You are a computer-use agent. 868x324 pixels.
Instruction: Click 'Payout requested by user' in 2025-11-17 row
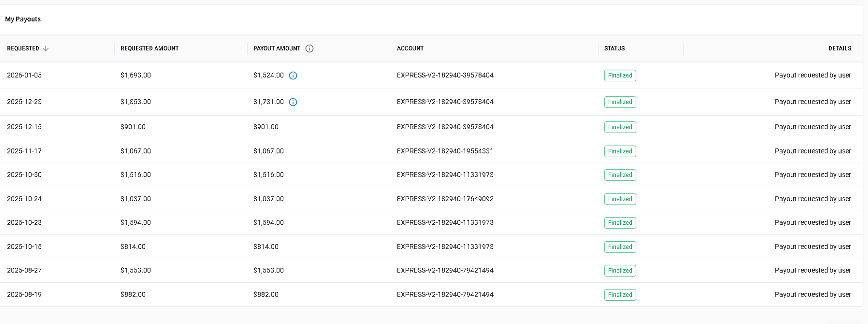813,151
